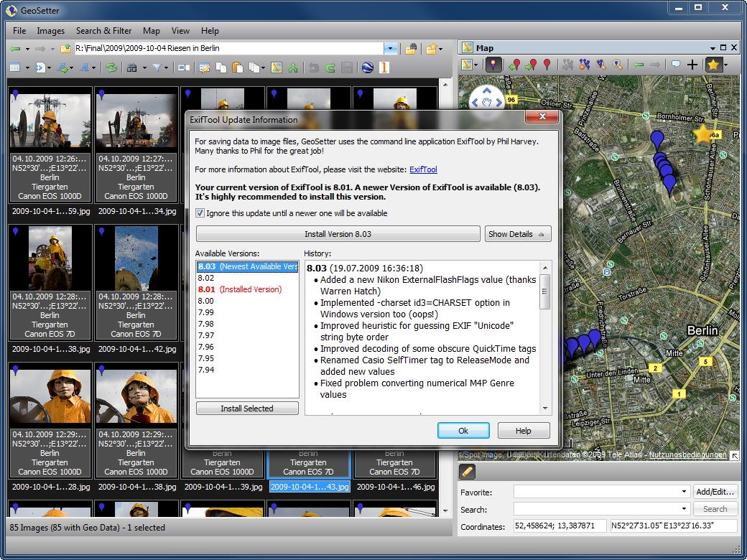Open the Favorite combo box dropdown
This screenshot has width=747, height=560.
684,492
